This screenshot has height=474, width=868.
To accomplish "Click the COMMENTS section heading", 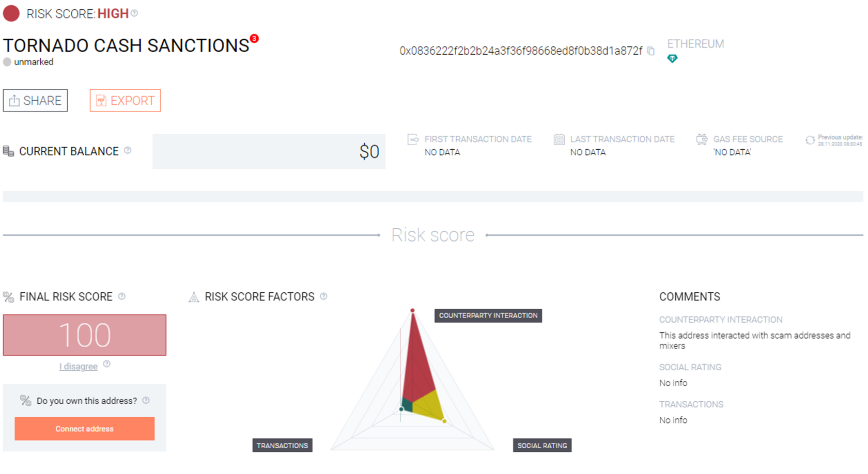I will tap(690, 297).
